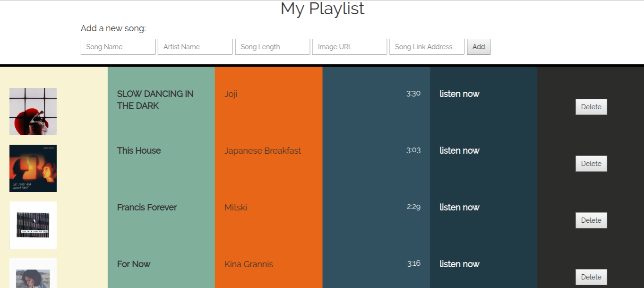Click the Slow Dancing in the Dark album cover
The width and height of the screenshot is (644, 288).
(33, 112)
